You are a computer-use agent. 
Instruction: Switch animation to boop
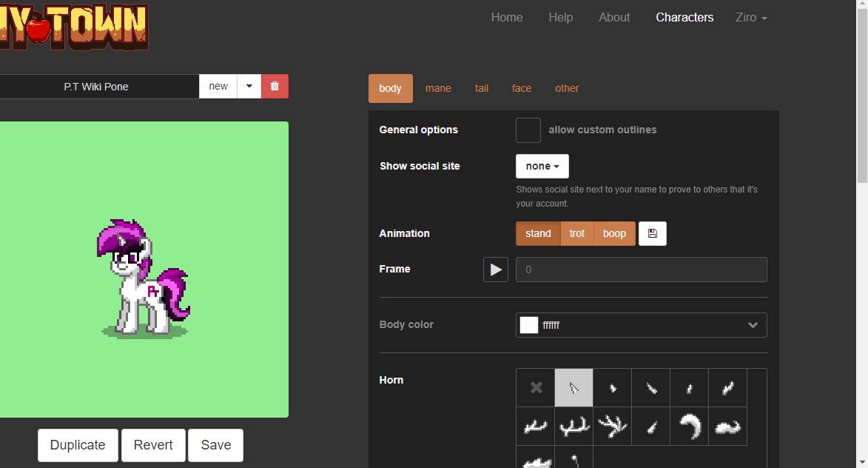point(614,234)
